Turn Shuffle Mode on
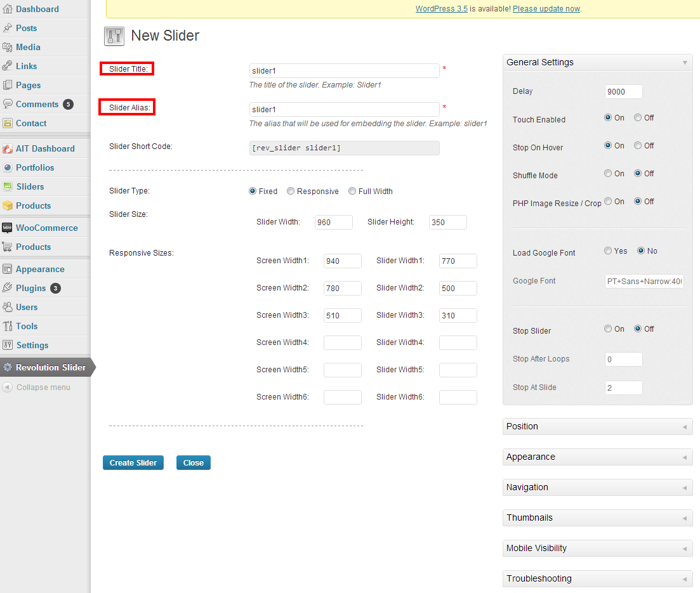Image resolution: width=700 pixels, height=593 pixels. tap(608, 174)
